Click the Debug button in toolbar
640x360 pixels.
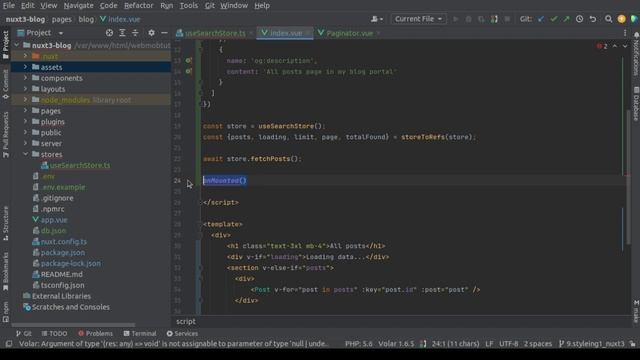click(469, 19)
